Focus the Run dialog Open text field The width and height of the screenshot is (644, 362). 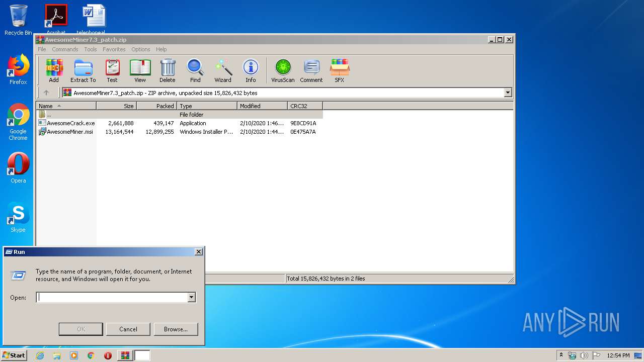coord(112,297)
